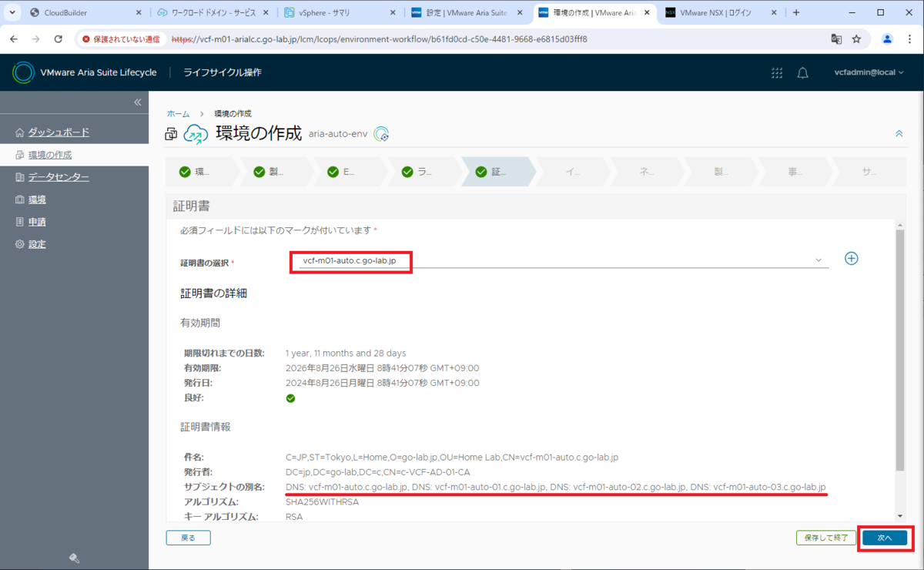Viewport: 924px width, 570px height.
Task: Click the first completed wizard step
Action: tap(200, 172)
